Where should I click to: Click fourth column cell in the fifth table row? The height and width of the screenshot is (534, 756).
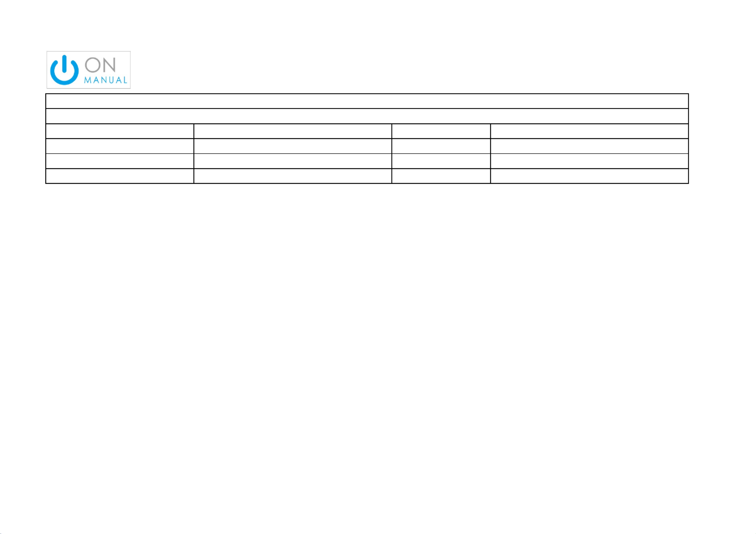point(589,161)
